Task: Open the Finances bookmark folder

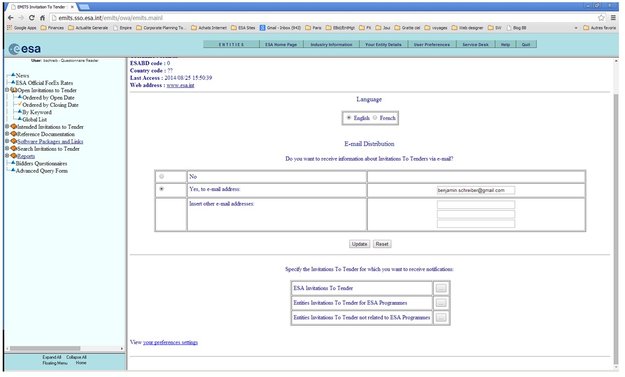Action: 52,28
